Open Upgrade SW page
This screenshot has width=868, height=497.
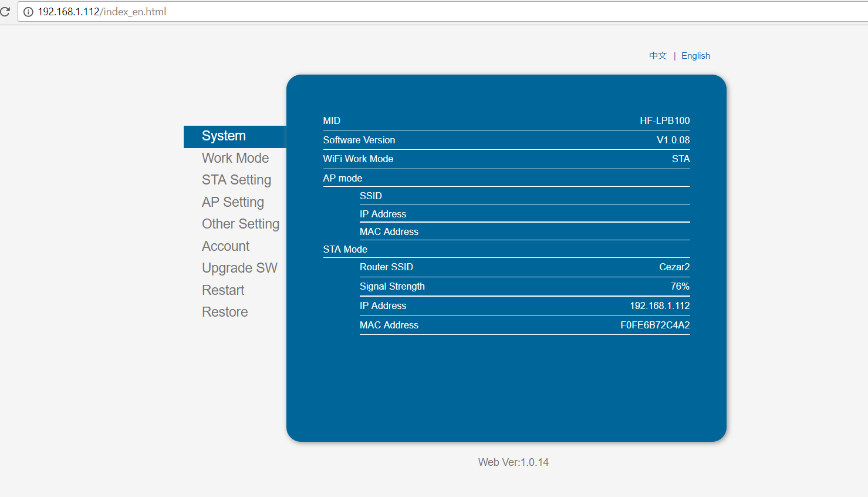239,268
